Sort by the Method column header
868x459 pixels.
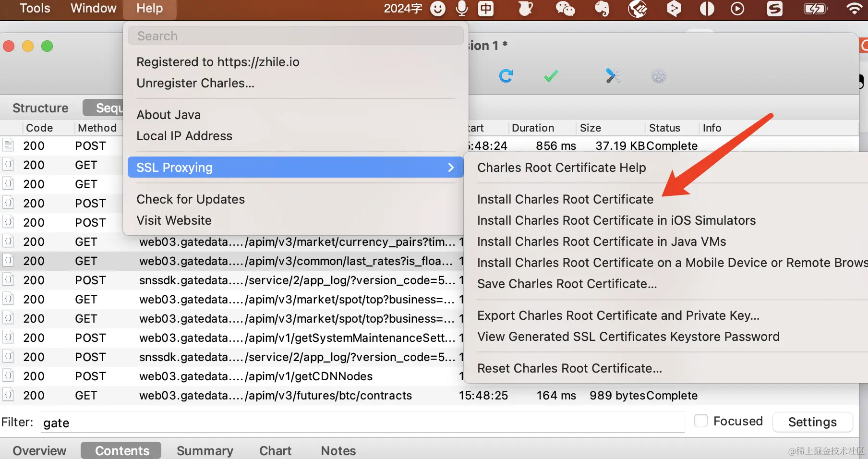coord(97,128)
